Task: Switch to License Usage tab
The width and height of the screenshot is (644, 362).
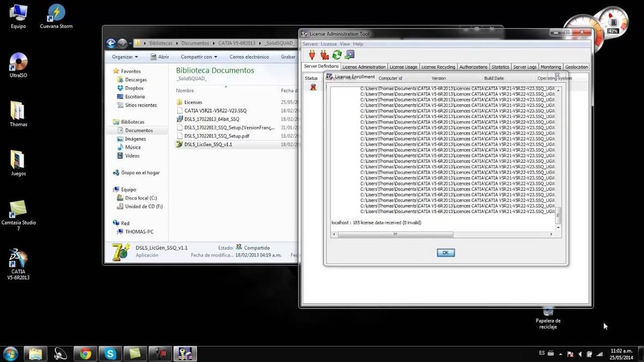Action: 403,67
